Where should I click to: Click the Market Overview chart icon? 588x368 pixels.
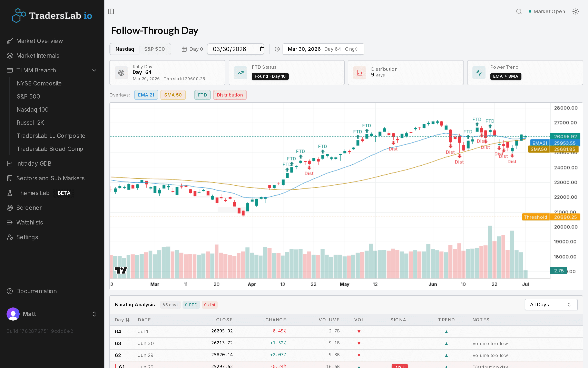coord(10,41)
